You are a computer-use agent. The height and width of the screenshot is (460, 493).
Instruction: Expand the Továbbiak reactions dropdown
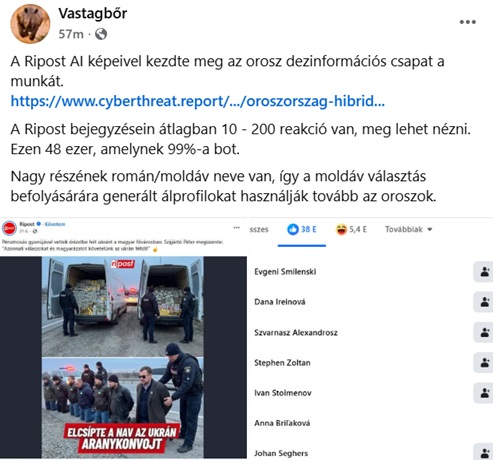point(409,229)
